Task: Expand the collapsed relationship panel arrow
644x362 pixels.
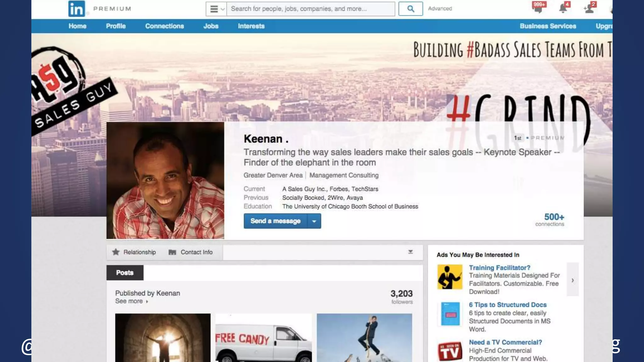Action: click(x=410, y=252)
